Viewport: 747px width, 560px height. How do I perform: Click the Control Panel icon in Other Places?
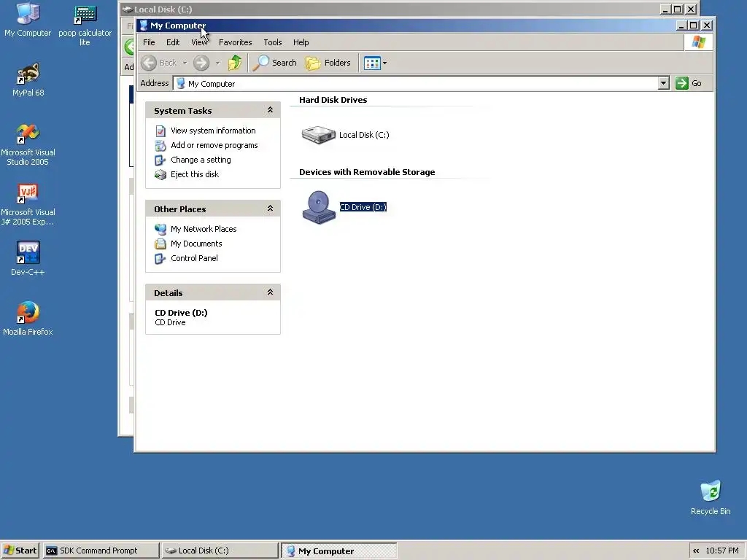coord(160,259)
